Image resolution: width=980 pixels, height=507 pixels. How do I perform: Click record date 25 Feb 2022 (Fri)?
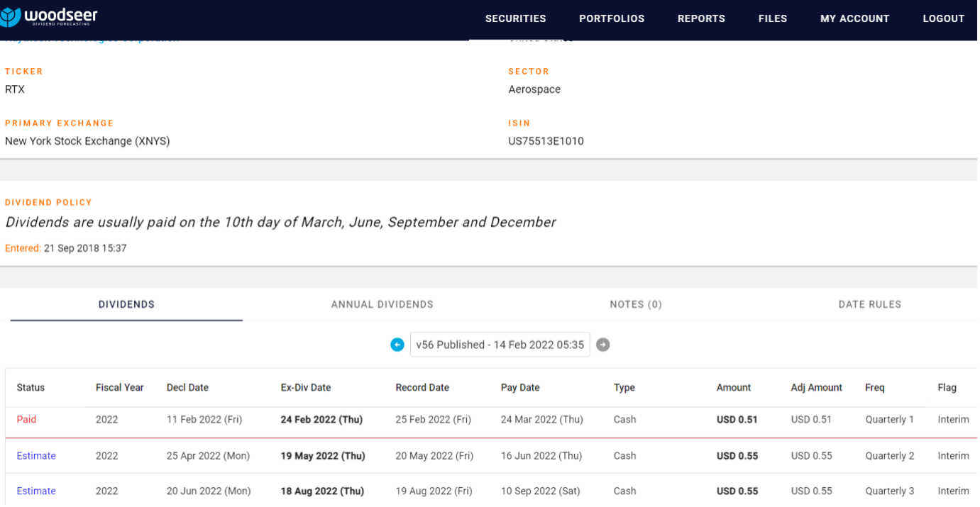434,420
